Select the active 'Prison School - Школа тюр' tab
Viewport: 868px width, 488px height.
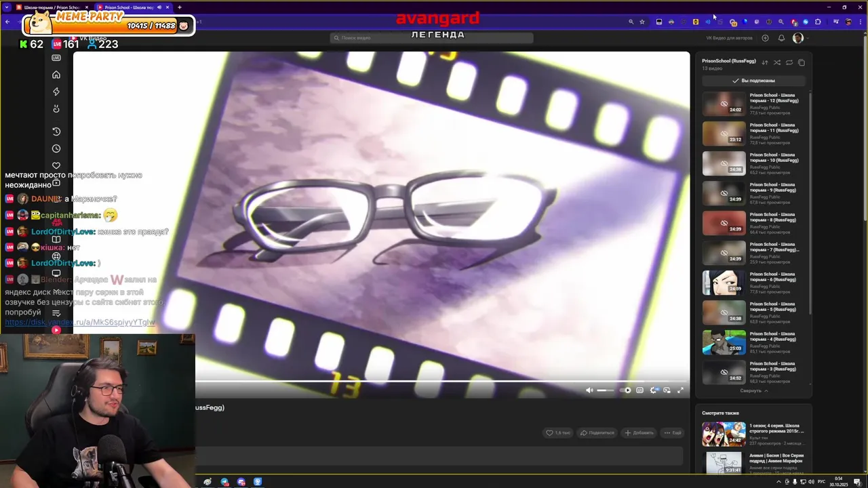[132, 7]
